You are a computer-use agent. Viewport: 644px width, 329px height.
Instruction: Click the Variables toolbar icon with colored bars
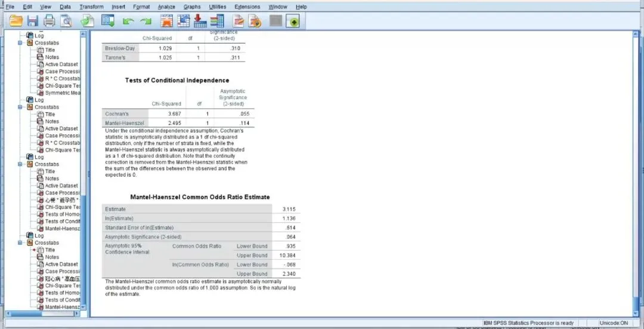pos(217,21)
